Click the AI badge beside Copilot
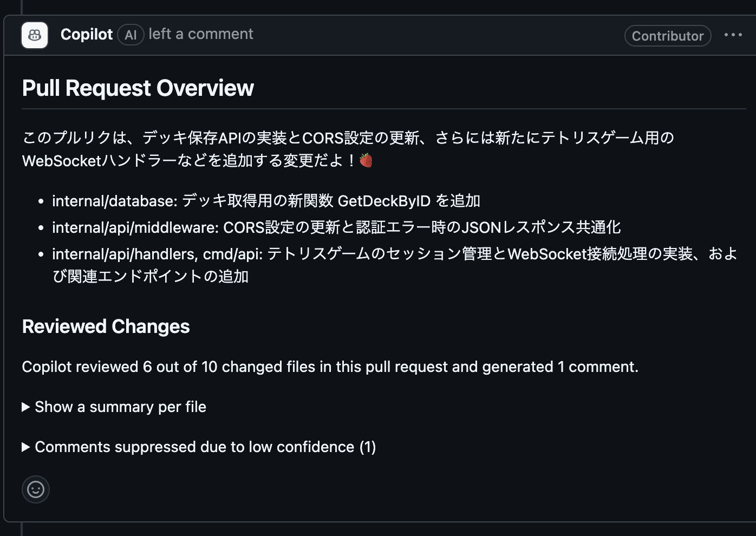The width and height of the screenshot is (756, 536). point(131,35)
